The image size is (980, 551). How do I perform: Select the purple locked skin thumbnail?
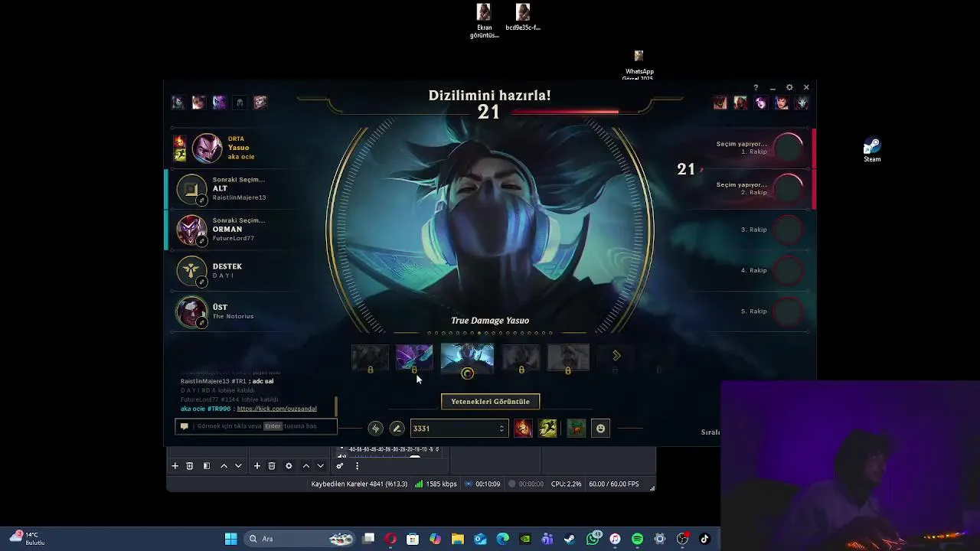click(x=414, y=357)
